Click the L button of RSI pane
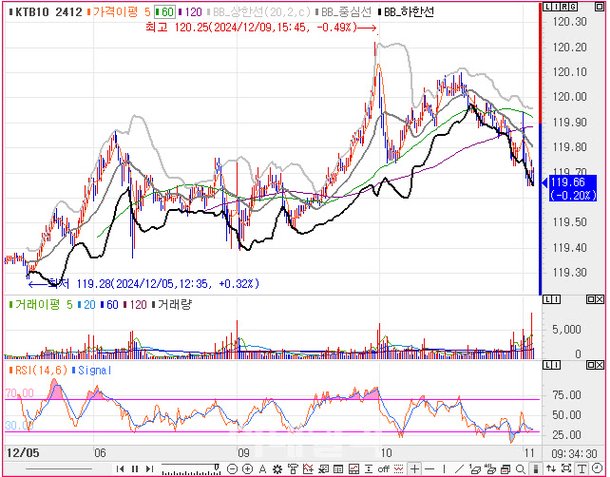 point(548,365)
